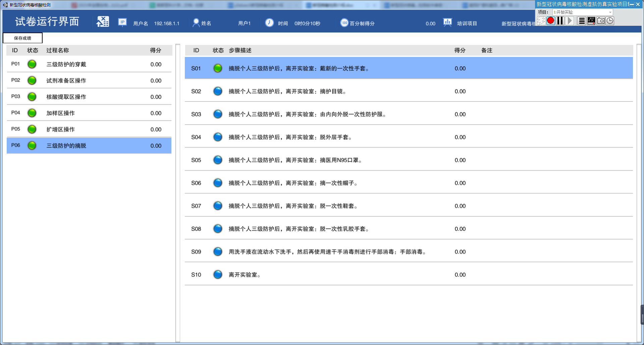Click the list lines icon in recorder toolbar
Viewport: 644px width, 345px height.
click(x=582, y=21)
